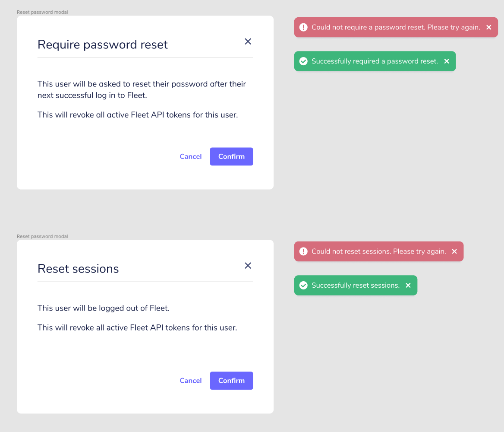
Task: Close the Require password reset modal
Action: point(248,41)
